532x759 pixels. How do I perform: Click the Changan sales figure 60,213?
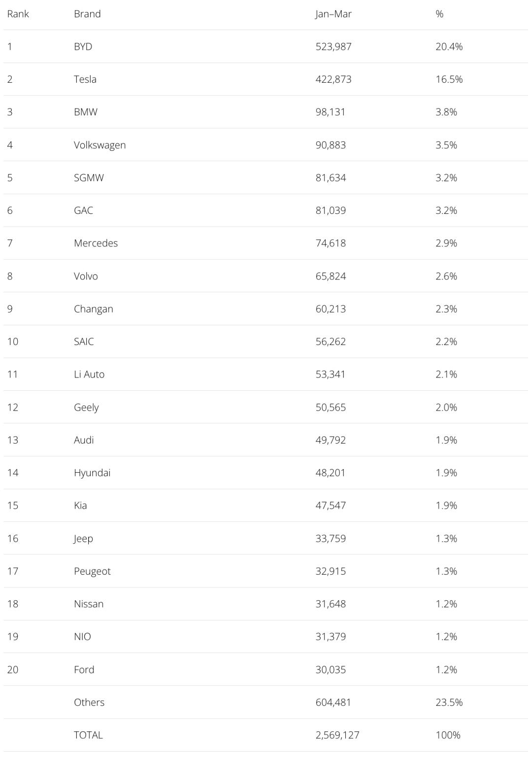click(x=331, y=309)
